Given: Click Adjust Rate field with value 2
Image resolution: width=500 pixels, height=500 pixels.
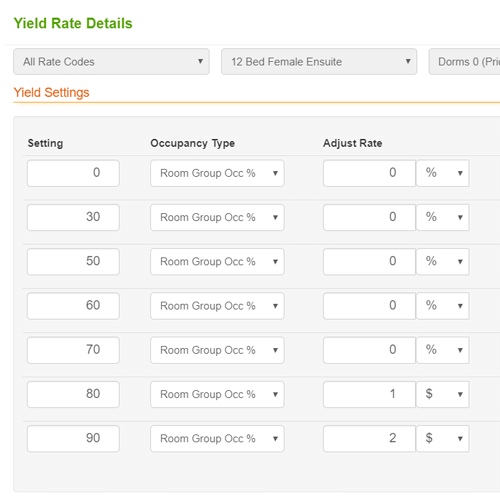Looking at the screenshot, I should point(369,439).
